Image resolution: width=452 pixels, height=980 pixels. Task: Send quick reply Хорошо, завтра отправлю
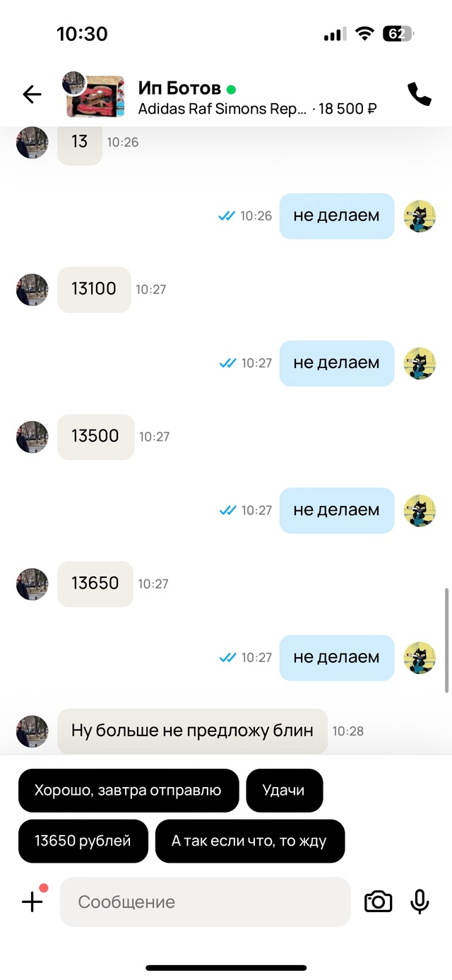pos(129,791)
